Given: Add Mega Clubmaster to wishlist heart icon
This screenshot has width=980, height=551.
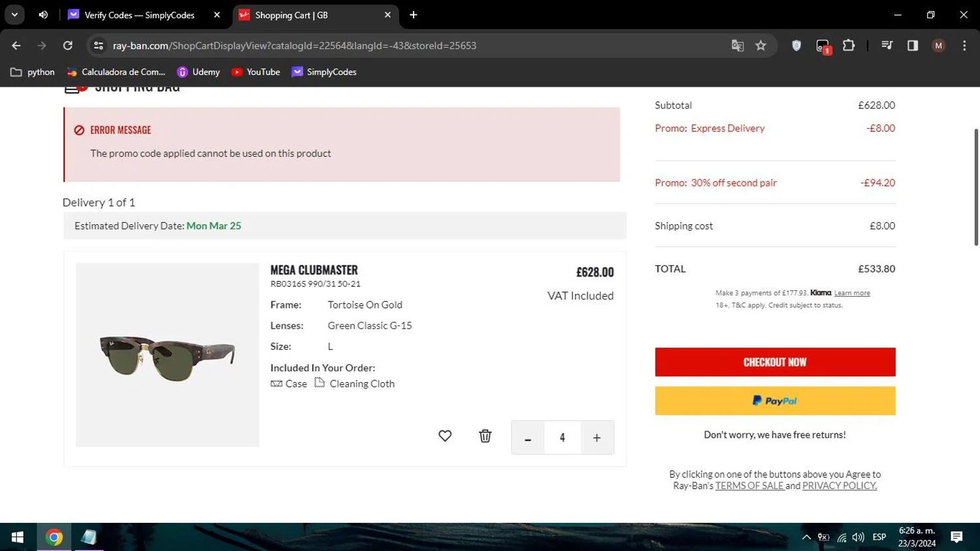Looking at the screenshot, I should [x=445, y=436].
